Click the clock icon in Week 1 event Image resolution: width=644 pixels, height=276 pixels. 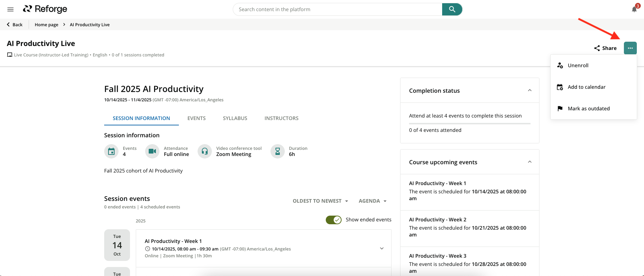147,249
